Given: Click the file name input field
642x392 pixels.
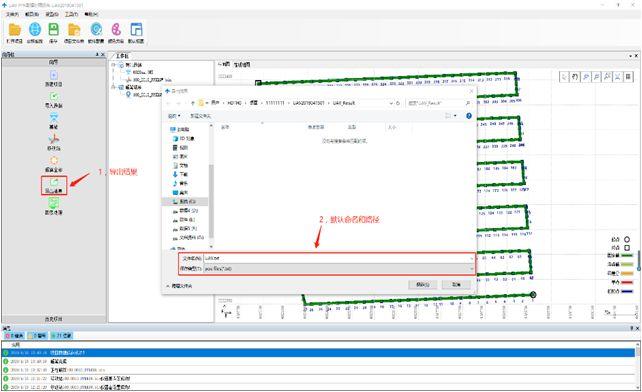Looking at the screenshot, I should point(339,258).
